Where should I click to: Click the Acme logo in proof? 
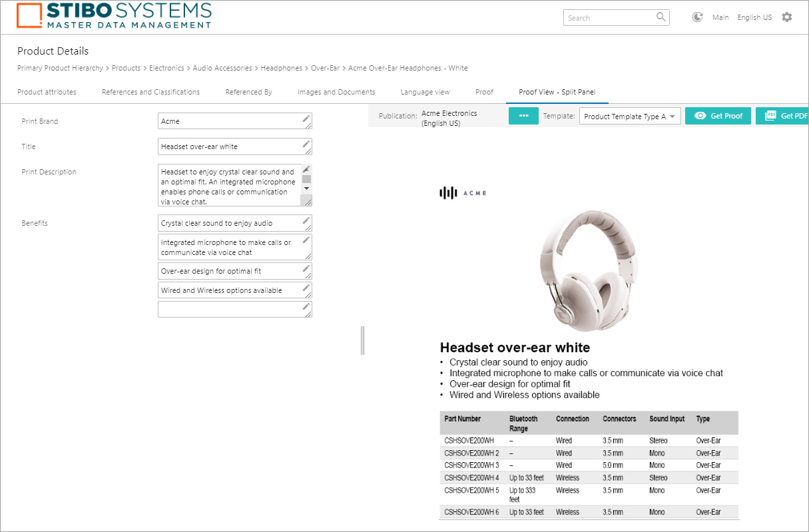click(x=463, y=193)
